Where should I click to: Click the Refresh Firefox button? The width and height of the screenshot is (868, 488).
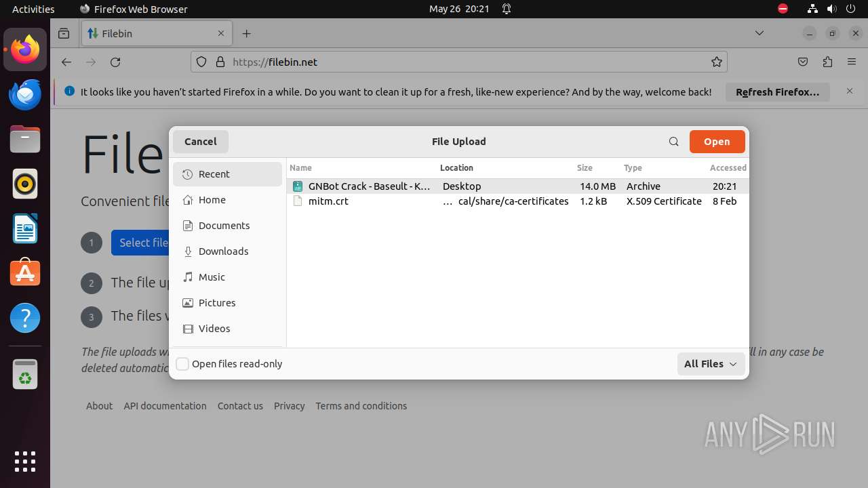click(778, 92)
